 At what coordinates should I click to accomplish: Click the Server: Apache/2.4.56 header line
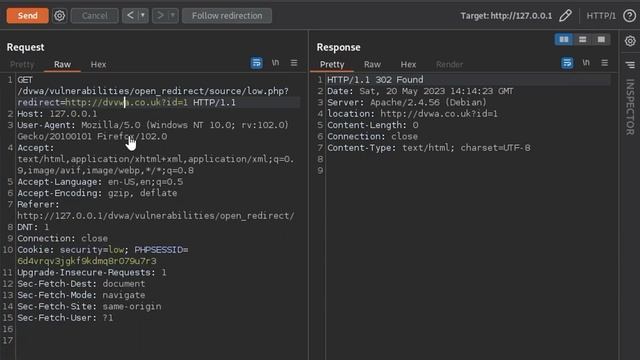(x=407, y=102)
